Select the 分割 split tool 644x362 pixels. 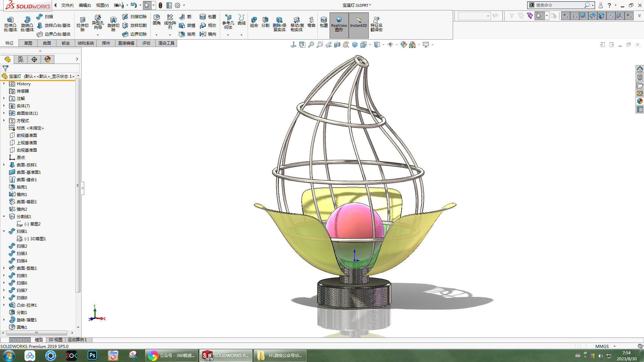tap(265, 22)
